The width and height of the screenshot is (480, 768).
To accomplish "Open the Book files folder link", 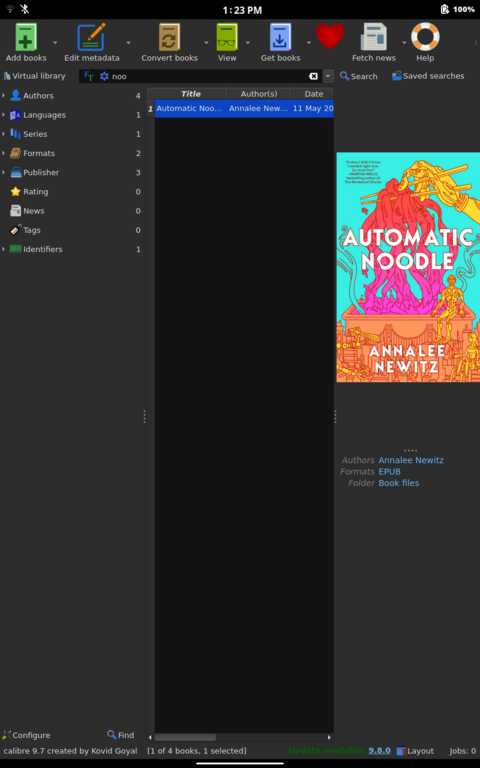I will coord(399,483).
